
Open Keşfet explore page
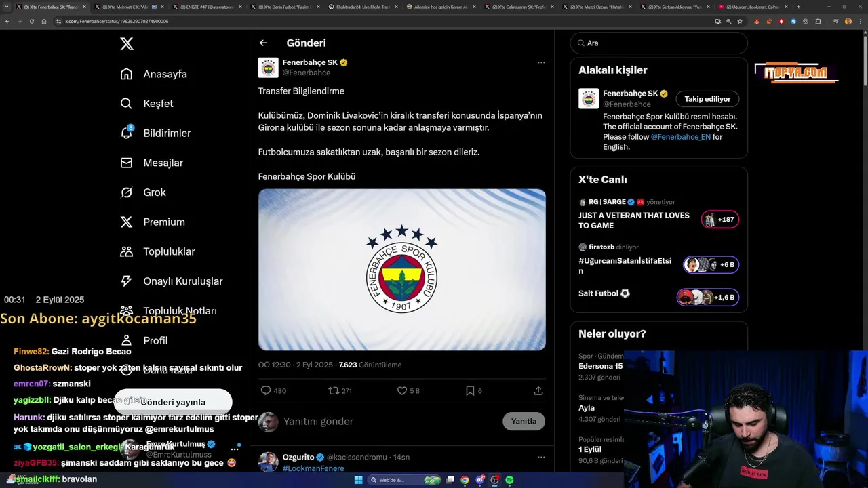(146, 104)
